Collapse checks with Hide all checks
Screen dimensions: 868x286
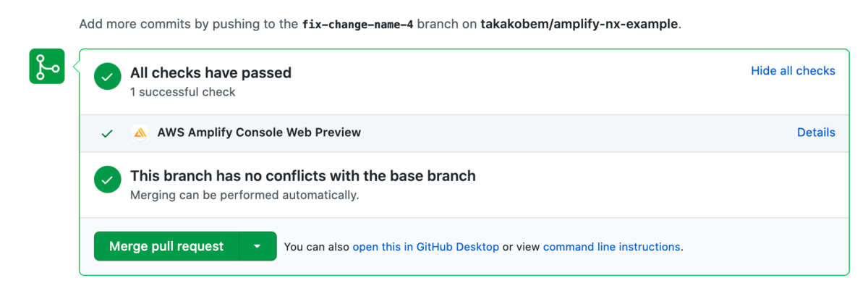pos(793,71)
